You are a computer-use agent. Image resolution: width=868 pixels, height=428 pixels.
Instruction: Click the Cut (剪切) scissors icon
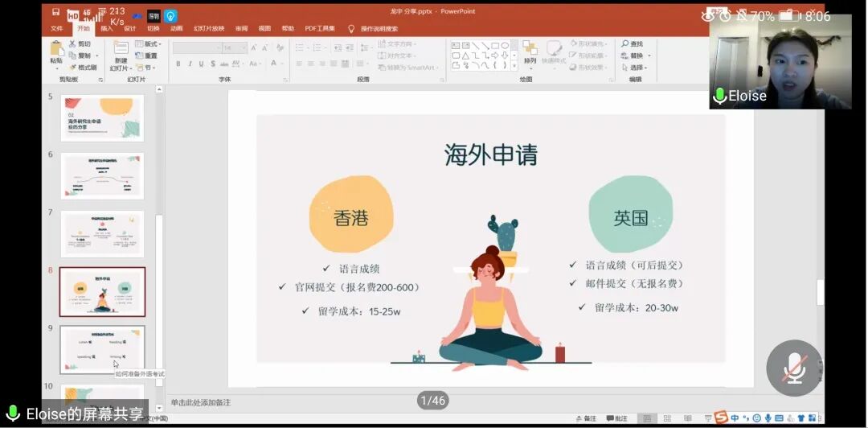73,44
